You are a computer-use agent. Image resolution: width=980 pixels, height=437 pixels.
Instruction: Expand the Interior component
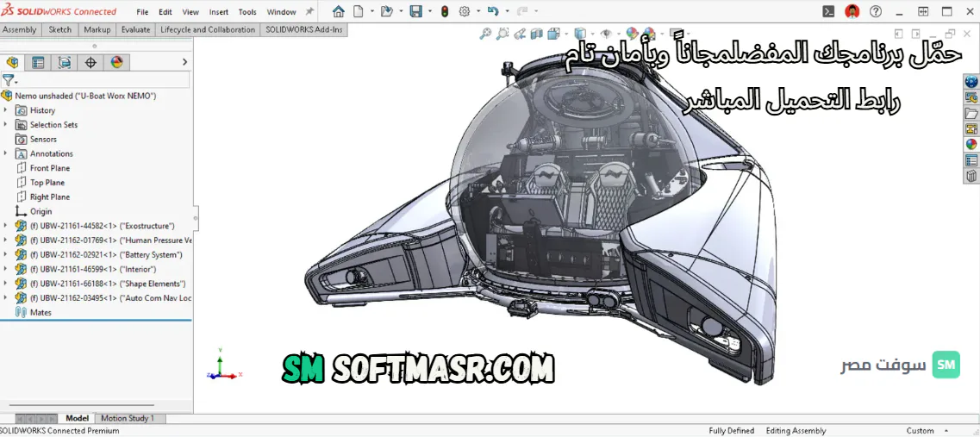(x=6, y=269)
